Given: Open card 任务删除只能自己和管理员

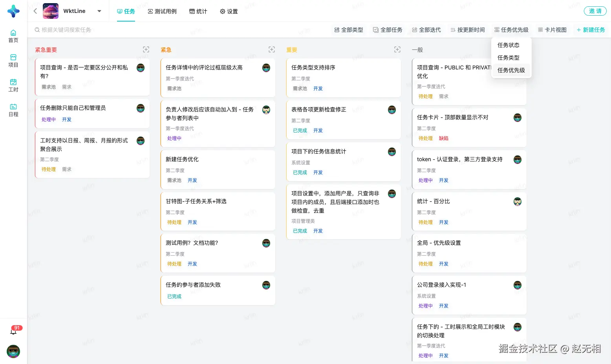Looking at the screenshot, I should pos(92,113).
